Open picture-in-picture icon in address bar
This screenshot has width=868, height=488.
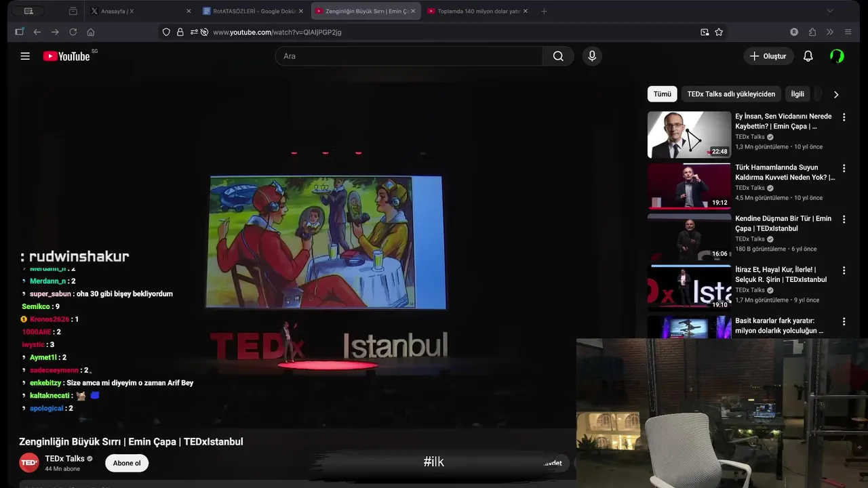[705, 32]
